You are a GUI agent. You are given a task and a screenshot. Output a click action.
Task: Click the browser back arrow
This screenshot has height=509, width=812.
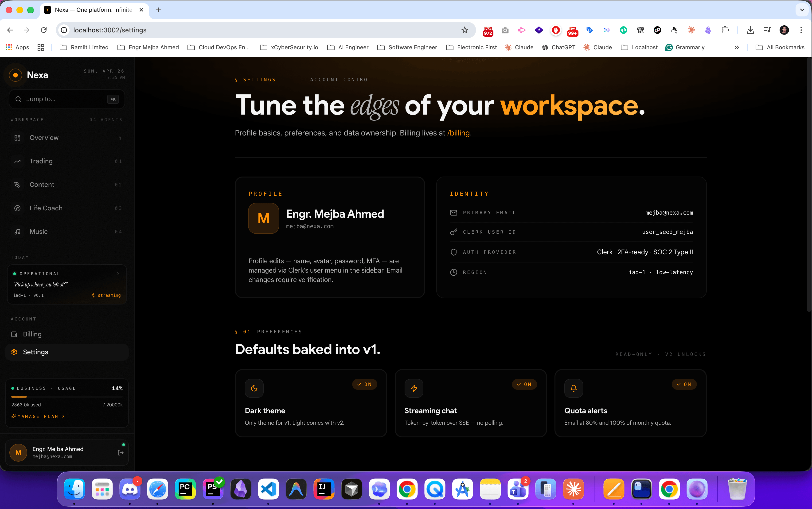tap(10, 30)
